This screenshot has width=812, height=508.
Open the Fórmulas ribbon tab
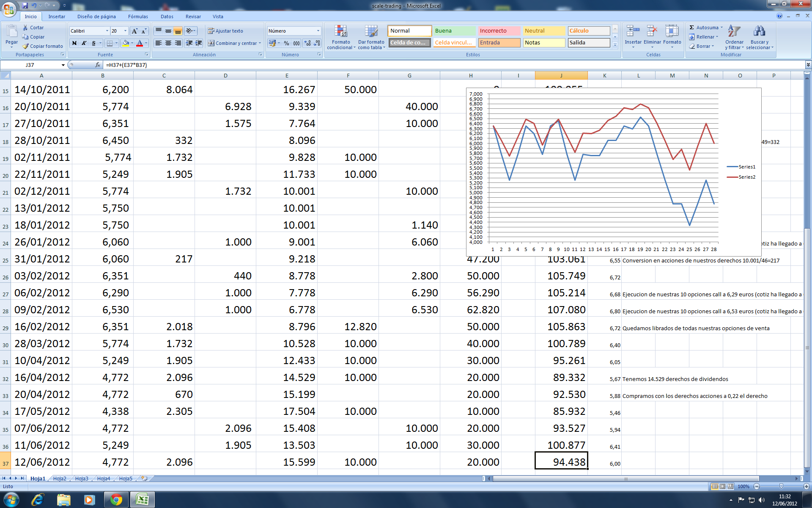(x=138, y=17)
